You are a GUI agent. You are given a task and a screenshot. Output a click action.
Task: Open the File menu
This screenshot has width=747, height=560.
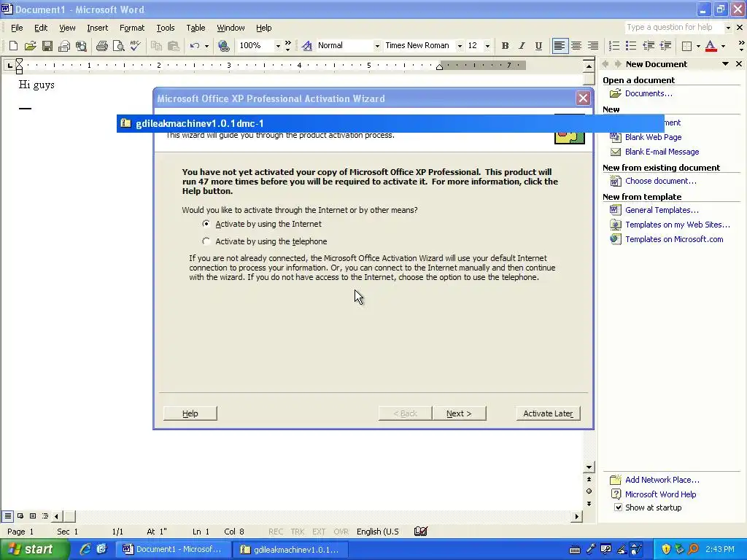(17, 28)
